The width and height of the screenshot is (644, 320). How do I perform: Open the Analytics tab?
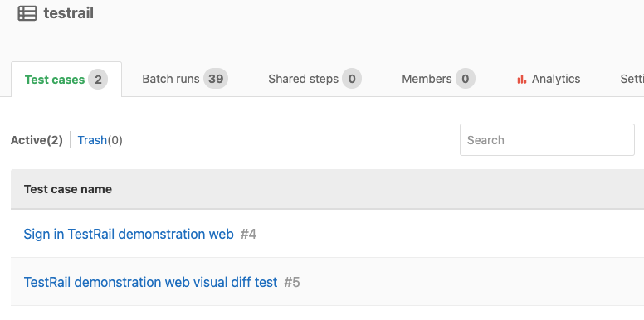pyautogui.click(x=549, y=79)
